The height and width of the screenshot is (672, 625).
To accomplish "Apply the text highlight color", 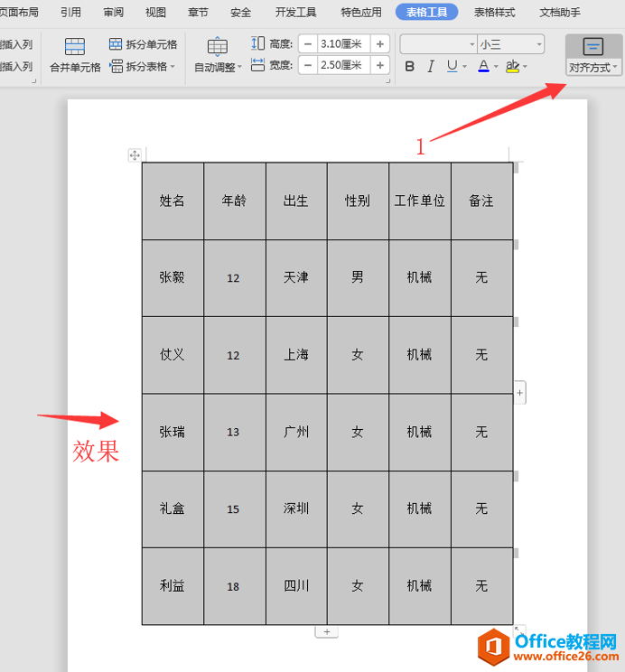I will [512, 66].
